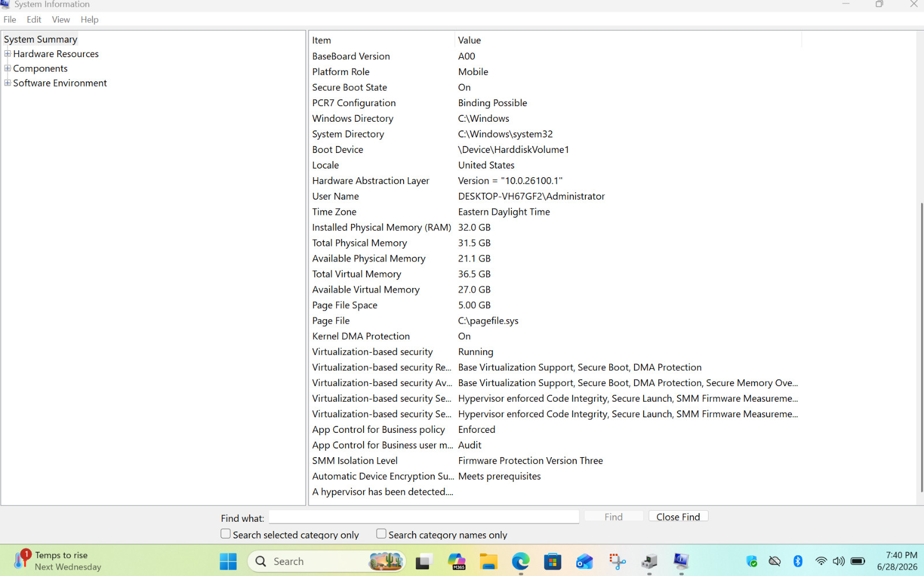
Task: Toggle Search selected category only checkbox
Action: (226, 534)
